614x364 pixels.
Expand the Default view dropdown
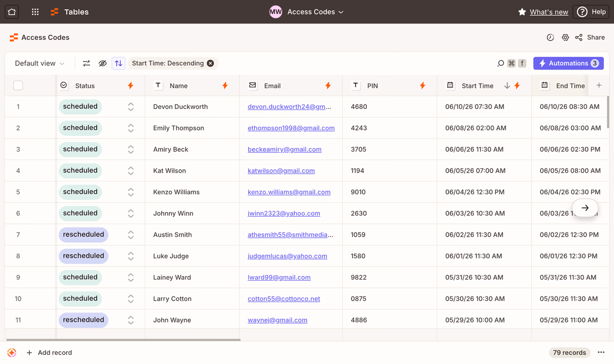click(x=40, y=63)
